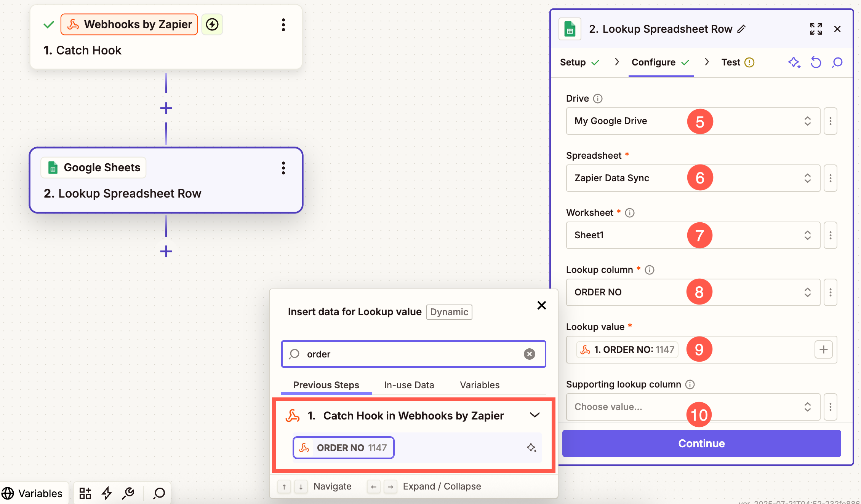Click the search field containing order
Viewport: 861px width, 504px height.
tap(413, 354)
